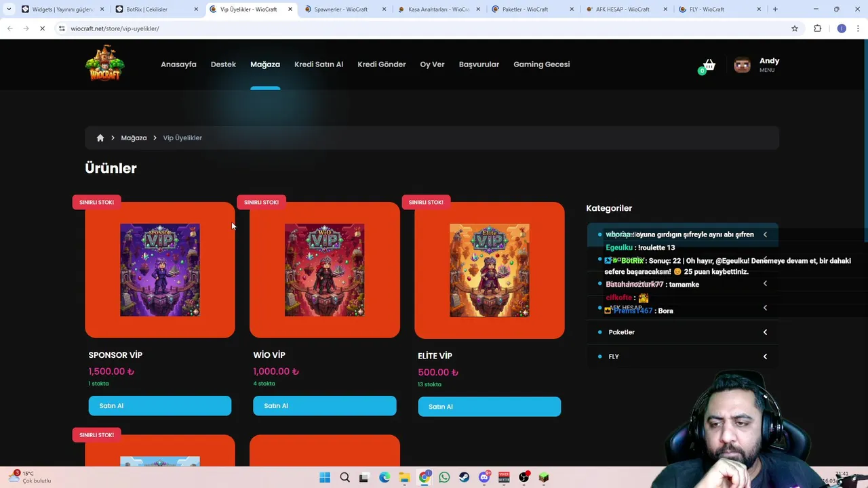Open the SPONSOR VİP title link
The height and width of the screenshot is (488, 868).
pyautogui.click(x=115, y=355)
